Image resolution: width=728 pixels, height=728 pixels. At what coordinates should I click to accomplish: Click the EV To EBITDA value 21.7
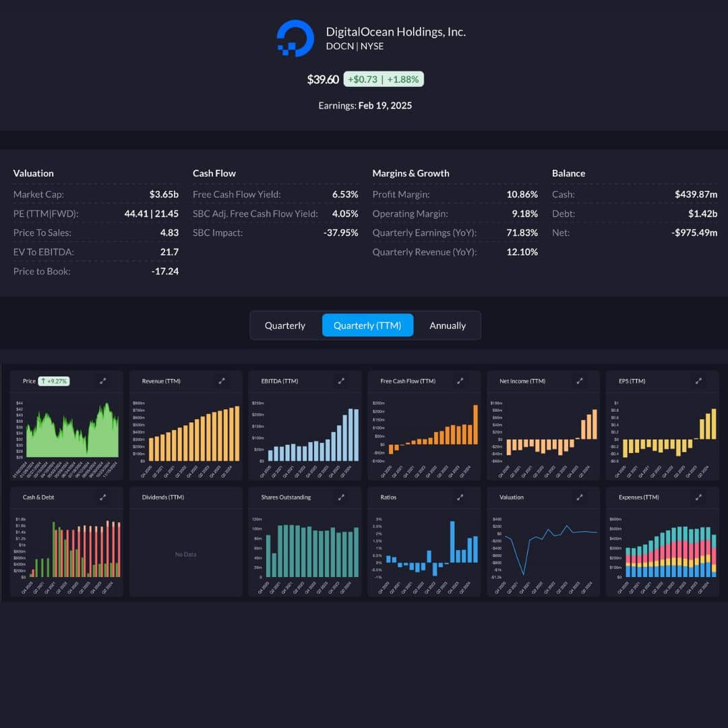[x=169, y=251]
